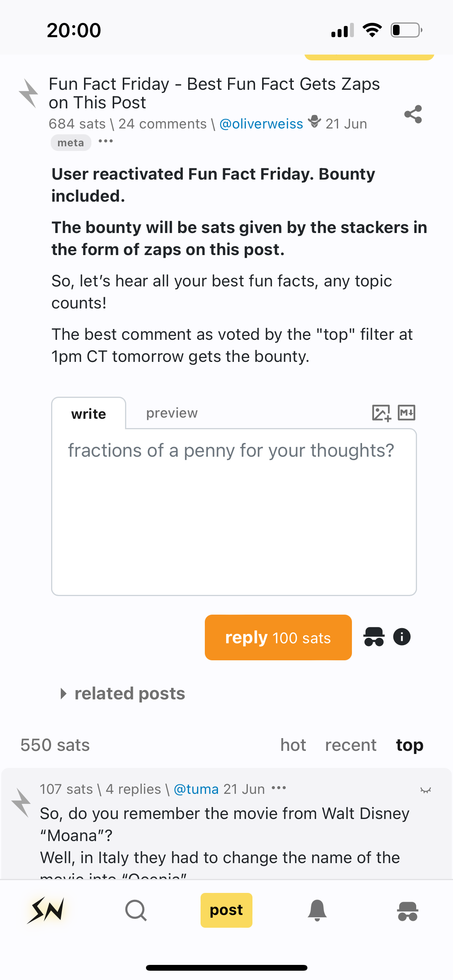Screen dimensions: 453x980
Task: Go to Stacker News home logo
Action: pyautogui.click(x=46, y=910)
